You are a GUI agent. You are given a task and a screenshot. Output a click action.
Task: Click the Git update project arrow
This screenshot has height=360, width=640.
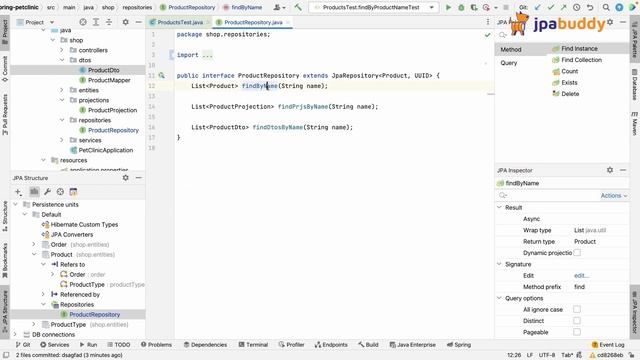coord(538,7)
